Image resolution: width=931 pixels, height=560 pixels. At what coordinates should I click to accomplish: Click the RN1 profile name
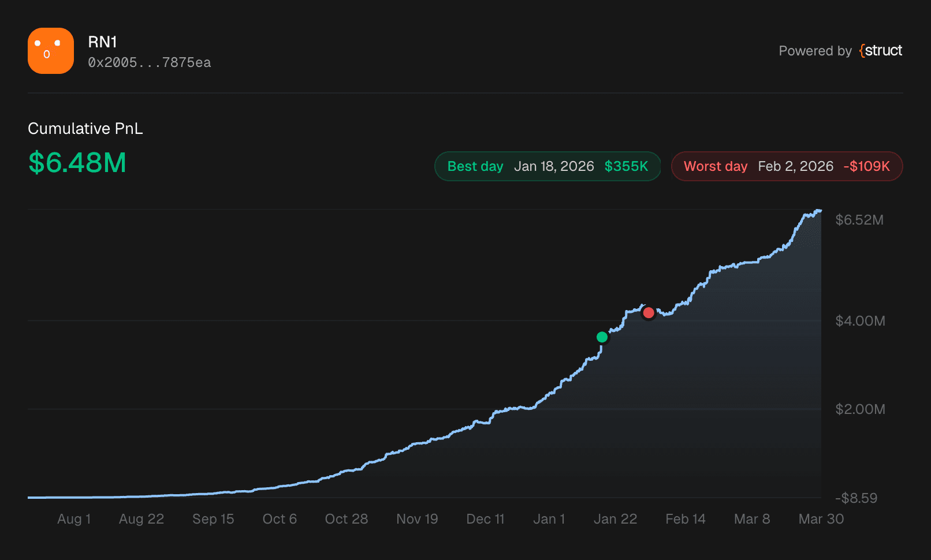click(102, 42)
